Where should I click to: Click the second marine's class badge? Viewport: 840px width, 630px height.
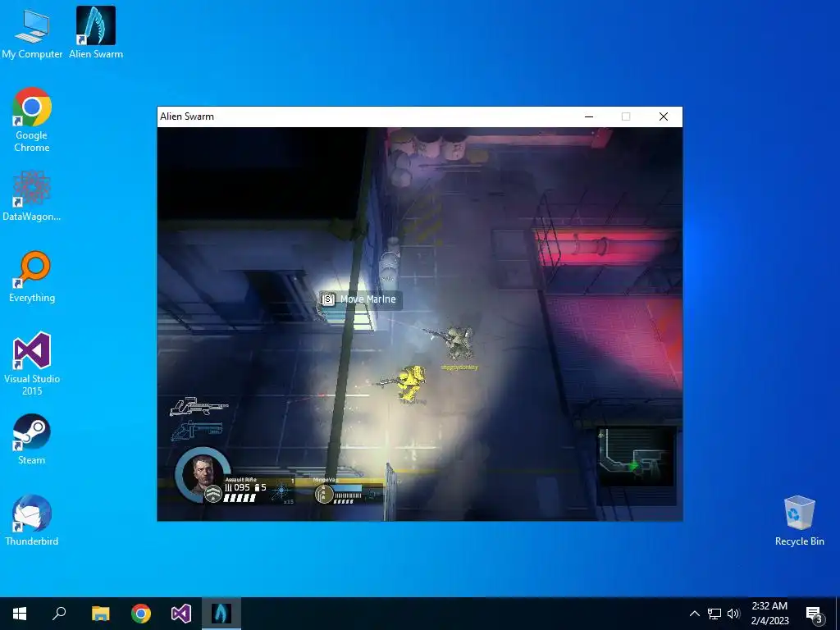click(324, 495)
